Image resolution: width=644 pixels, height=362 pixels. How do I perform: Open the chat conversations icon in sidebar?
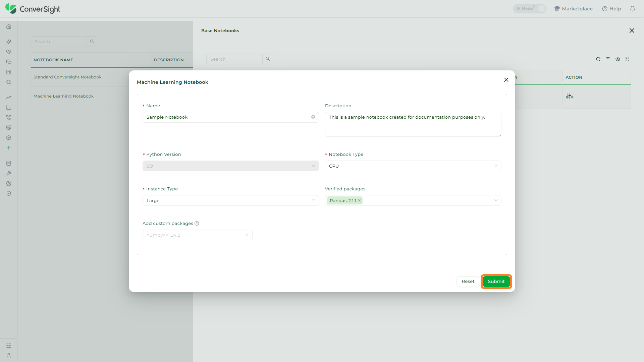click(9, 62)
